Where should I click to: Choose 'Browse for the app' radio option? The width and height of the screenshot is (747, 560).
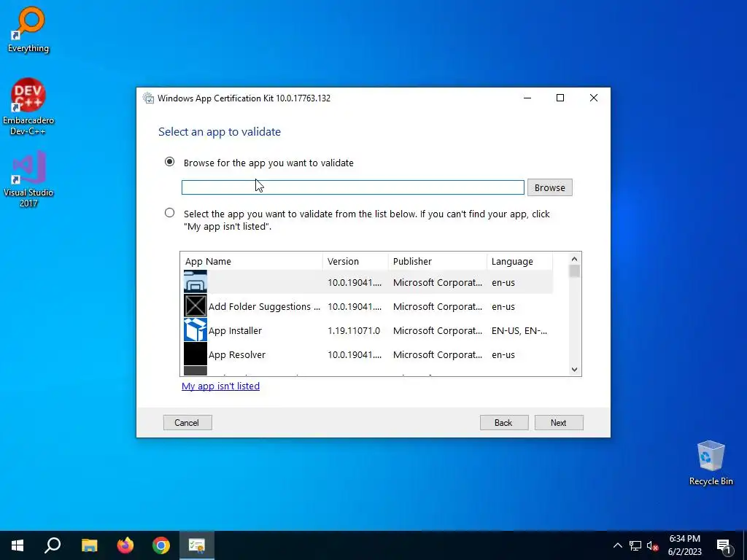(169, 162)
